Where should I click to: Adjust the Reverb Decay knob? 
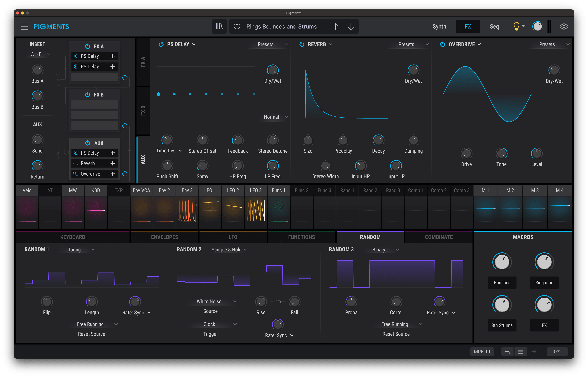pyautogui.click(x=378, y=140)
